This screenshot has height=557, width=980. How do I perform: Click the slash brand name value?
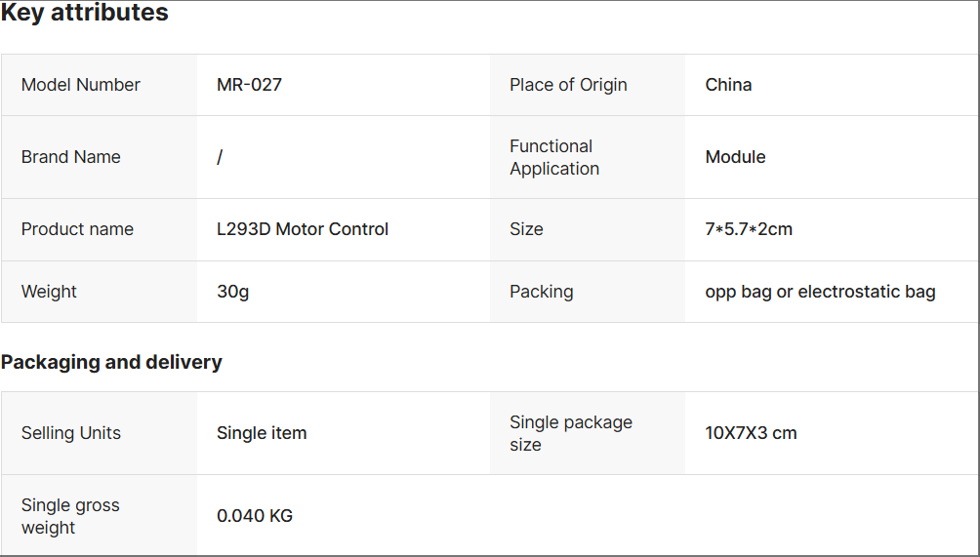click(220, 157)
